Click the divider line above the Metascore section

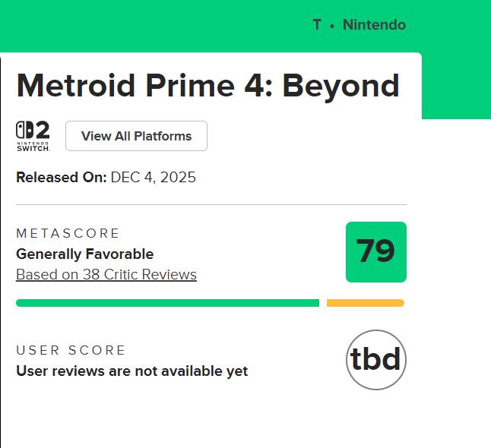[x=211, y=204]
